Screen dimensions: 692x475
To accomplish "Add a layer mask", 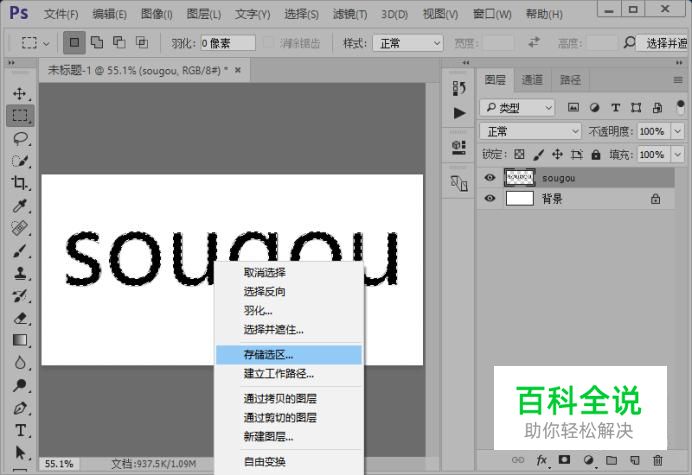I will pyautogui.click(x=564, y=460).
